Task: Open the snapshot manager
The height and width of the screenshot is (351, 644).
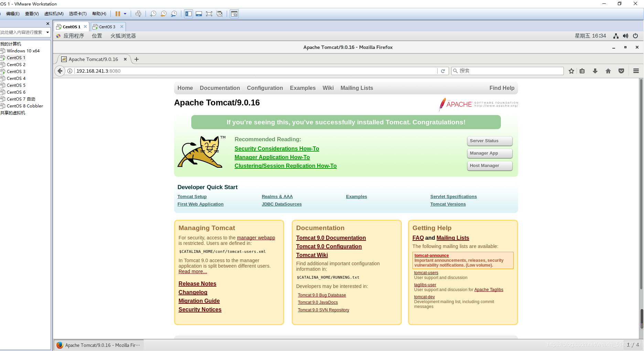Action: tap(174, 14)
